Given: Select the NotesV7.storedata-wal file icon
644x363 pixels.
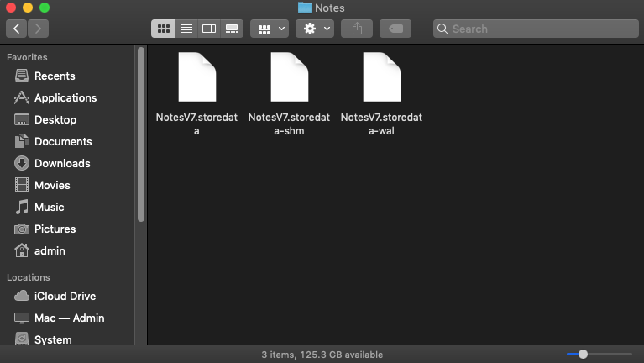Looking at the screenshot, I should 382,76.
